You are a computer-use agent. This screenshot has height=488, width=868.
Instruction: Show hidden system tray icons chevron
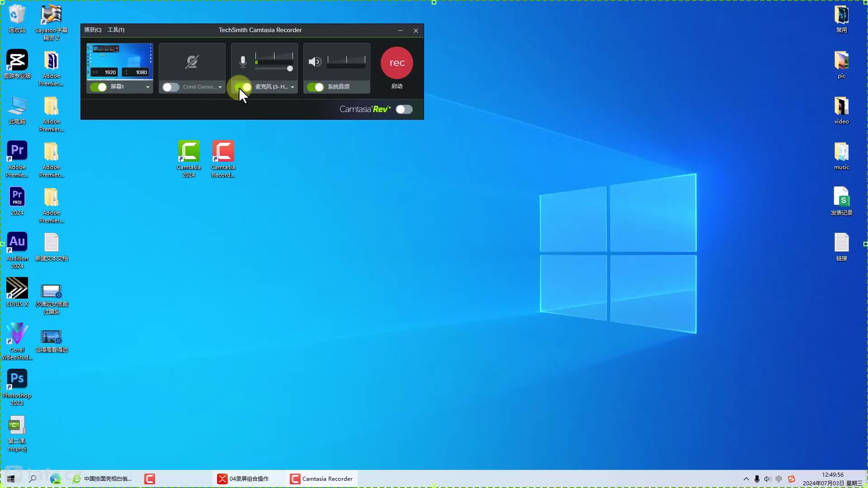point(746,479)
